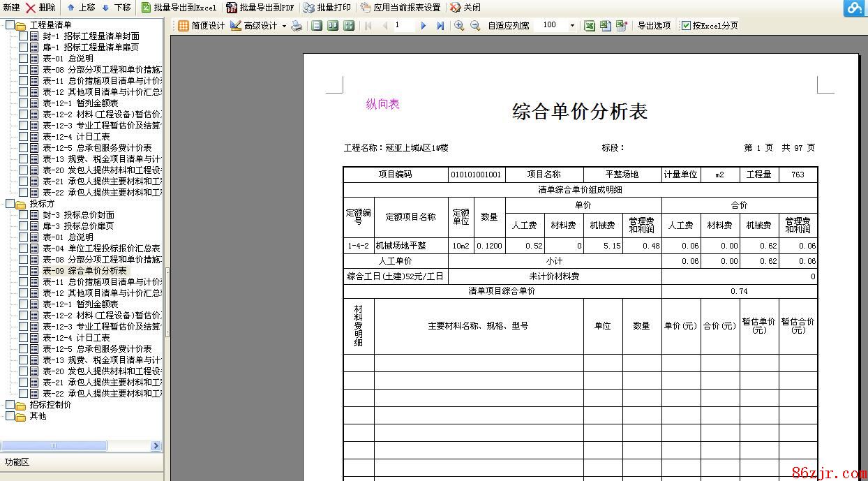Collapse the 投标方 tree node
The height and width of the screenshot is (481, 868).
pos(3,204)
